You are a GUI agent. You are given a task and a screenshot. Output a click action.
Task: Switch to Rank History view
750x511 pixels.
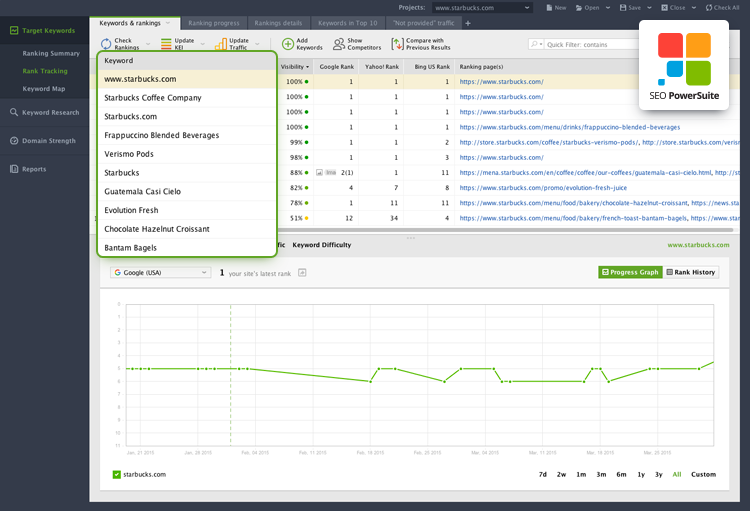coord(691,272)
